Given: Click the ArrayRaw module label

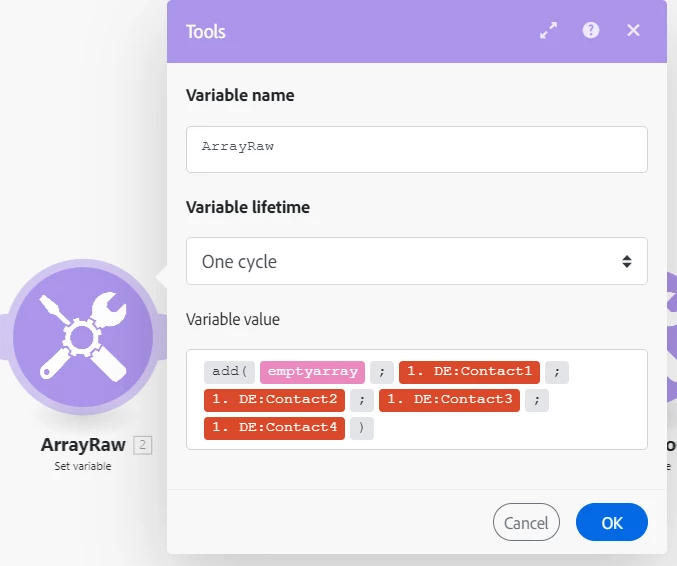Looking at the screenshot, I should pyautogui.click(x=83, y=445).
